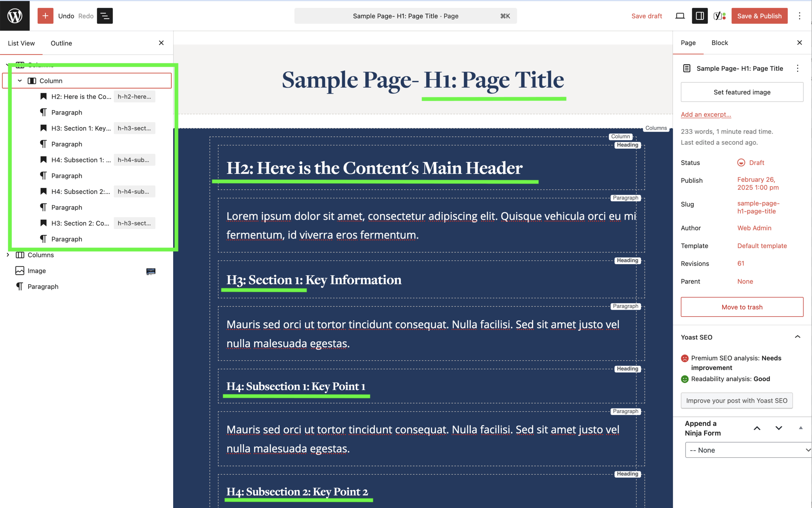
Task: Click Save & Publish
Action: [x=759, y=16]
